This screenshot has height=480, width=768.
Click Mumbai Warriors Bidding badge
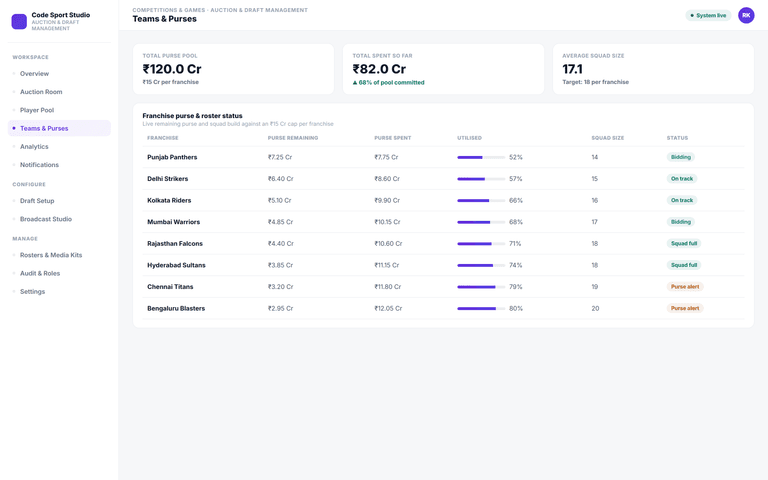point(681,222)
